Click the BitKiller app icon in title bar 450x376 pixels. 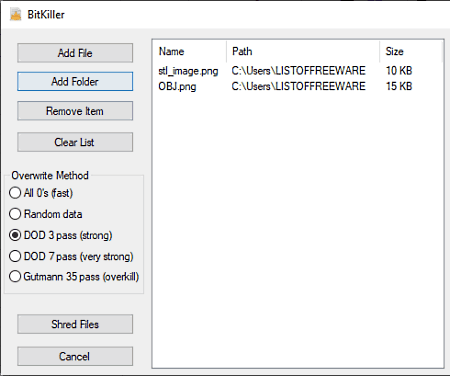pyautogui.click(x=16, y=14)
